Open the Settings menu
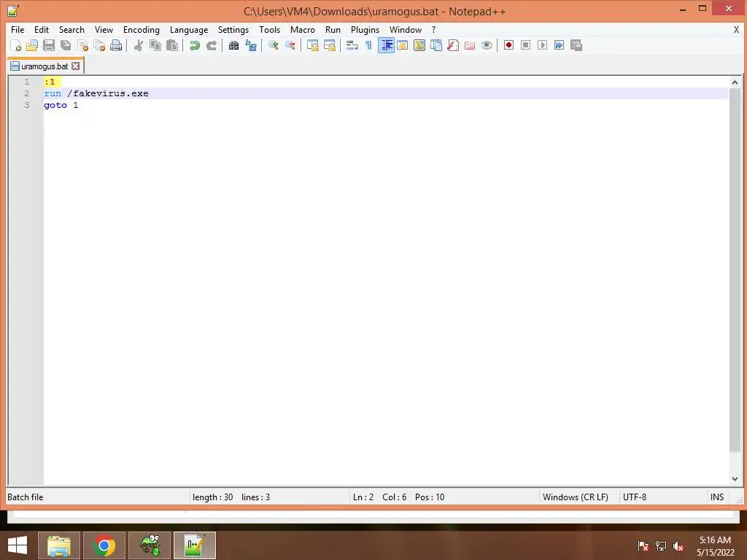 pyautogui.click(x=233, y=29)
